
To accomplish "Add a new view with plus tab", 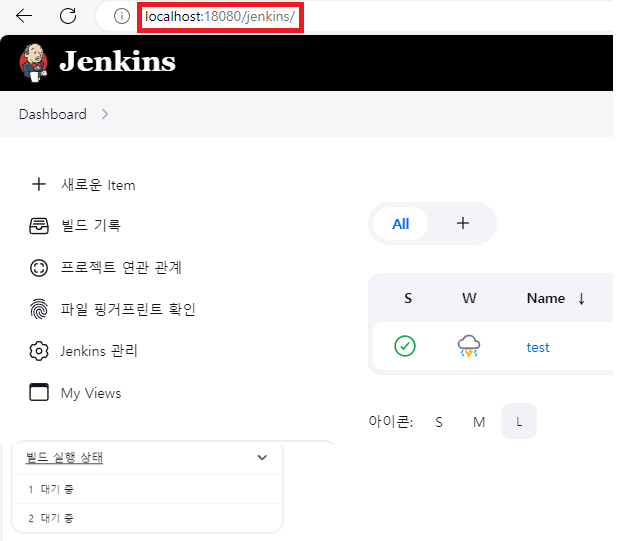I will pyautogui.click(x=462, y=223).
